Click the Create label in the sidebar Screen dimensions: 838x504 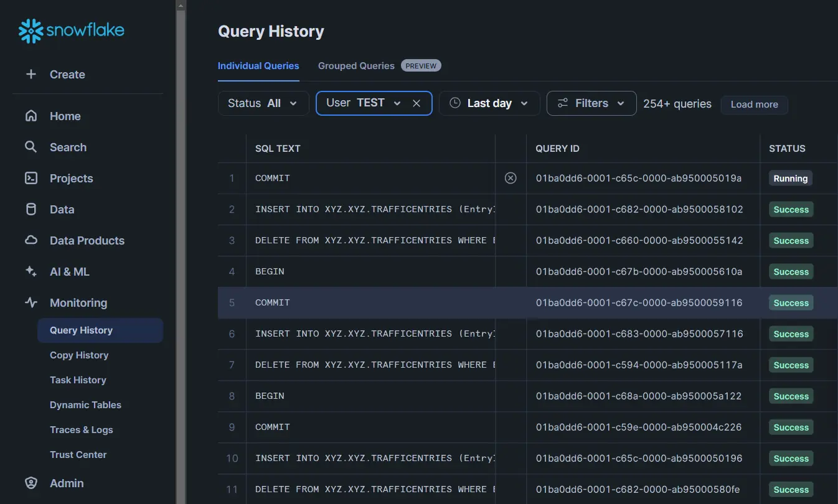[x=67, y=74]
